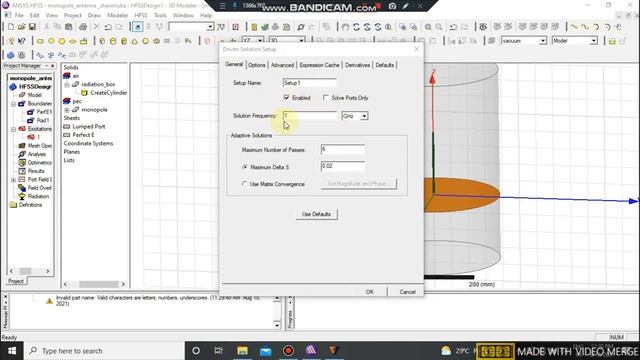Collapse the Boundaries node in Project Manager

tap(13, 104)
